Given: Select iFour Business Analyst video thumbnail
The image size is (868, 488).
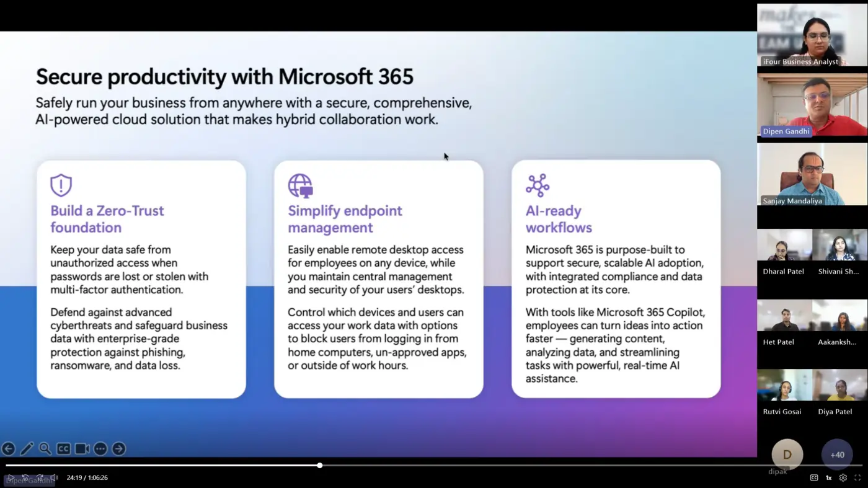Looking at the screenshot, I should 812,35.
